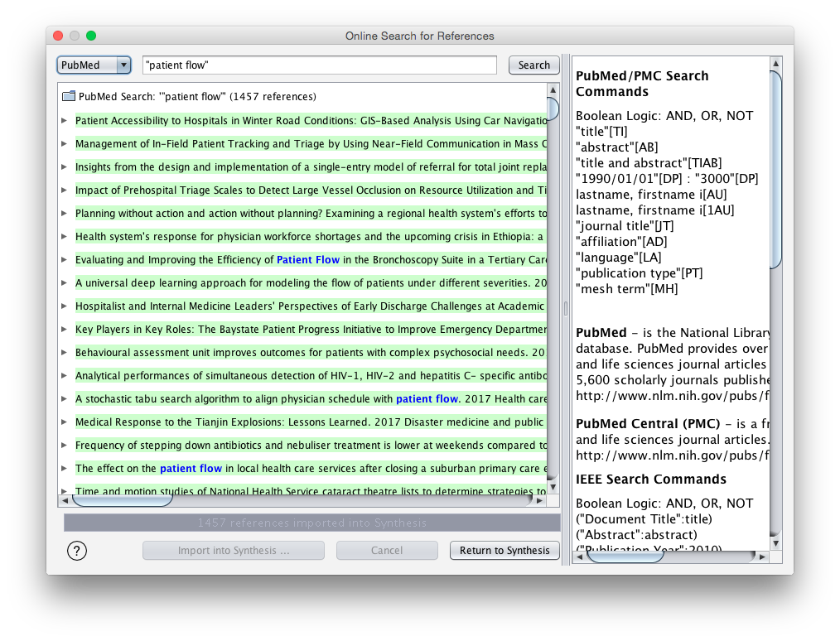
Task: Click the Search button
Action: (533, 65)
